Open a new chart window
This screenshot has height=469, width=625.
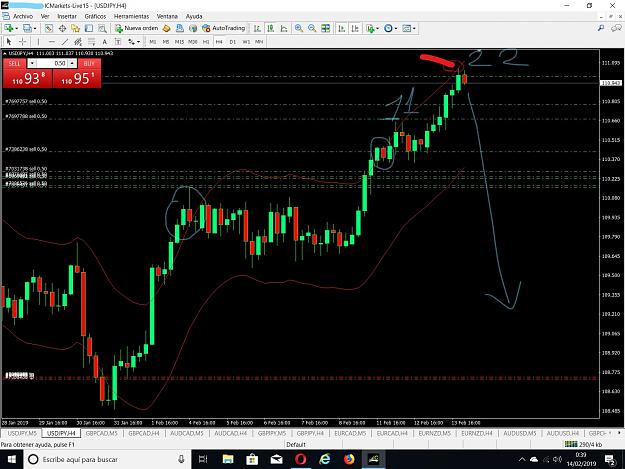(x=8, y=28)
